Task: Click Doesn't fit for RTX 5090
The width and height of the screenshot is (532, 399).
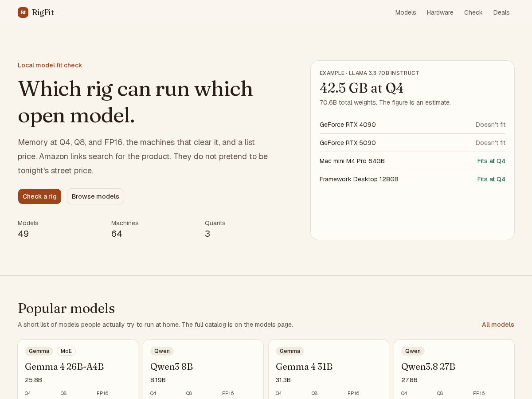Action: pyautogui.click(x=490, y=143)
